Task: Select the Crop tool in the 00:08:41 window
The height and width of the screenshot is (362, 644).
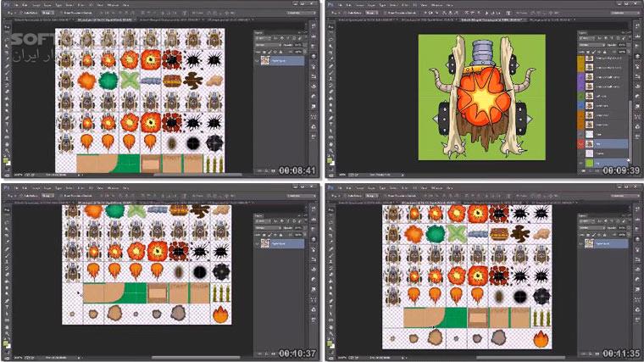Action: click(x=7, y=52)
